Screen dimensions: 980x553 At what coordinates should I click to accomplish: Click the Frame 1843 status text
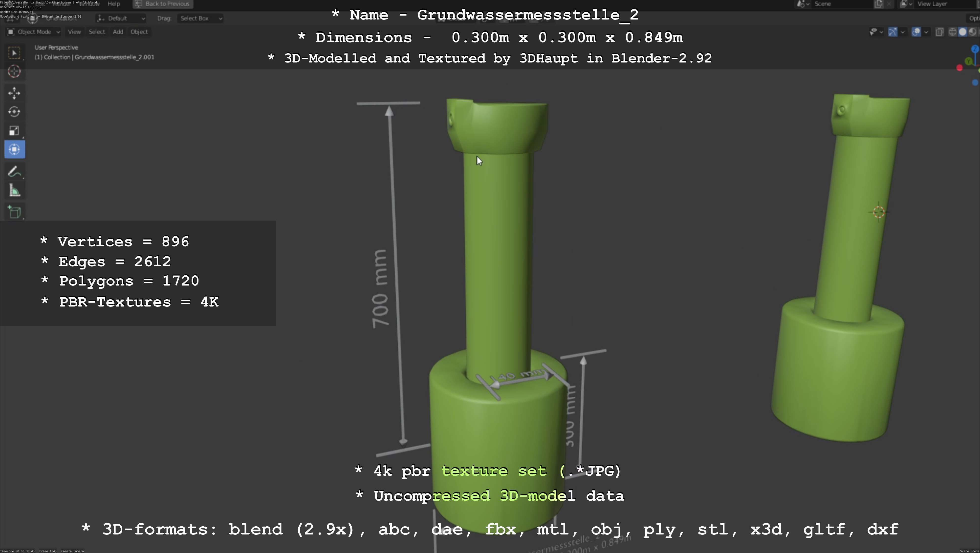(x=48, y=551)
